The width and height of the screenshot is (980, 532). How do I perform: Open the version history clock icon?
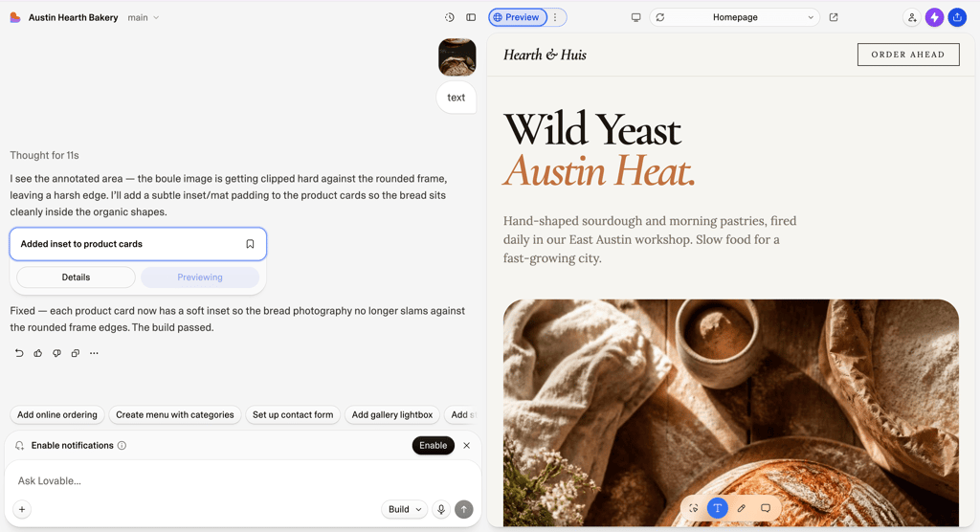(x=450, y=17)
